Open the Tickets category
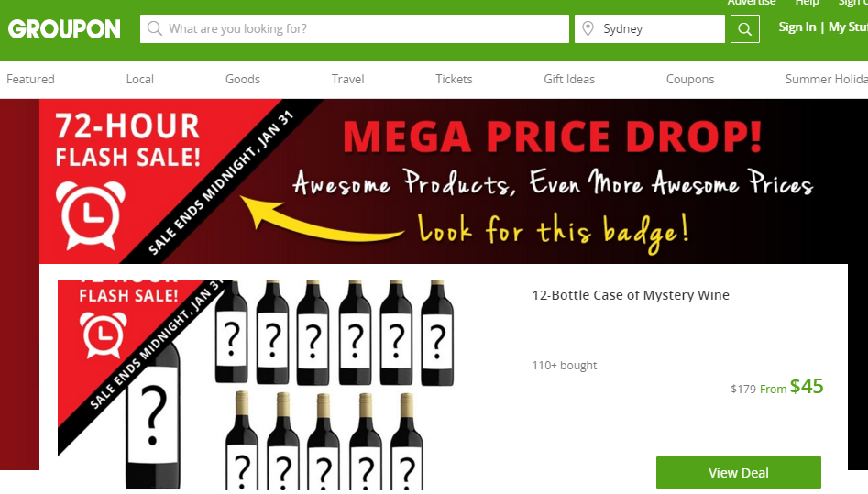Image resolution: width=868 pixels, height=494 pixels. pos(454,79)
